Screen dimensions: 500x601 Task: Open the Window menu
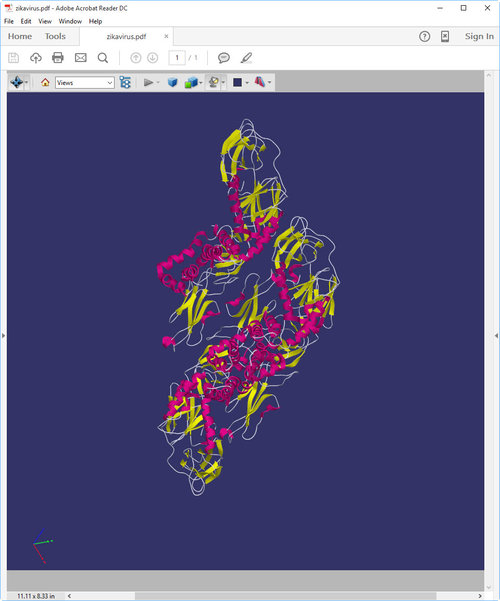pyautogui.click(x=70, y=21)
